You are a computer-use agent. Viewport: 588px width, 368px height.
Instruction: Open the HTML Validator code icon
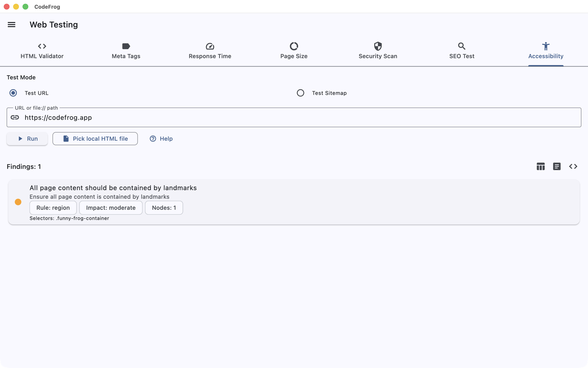tap(42, 46)
